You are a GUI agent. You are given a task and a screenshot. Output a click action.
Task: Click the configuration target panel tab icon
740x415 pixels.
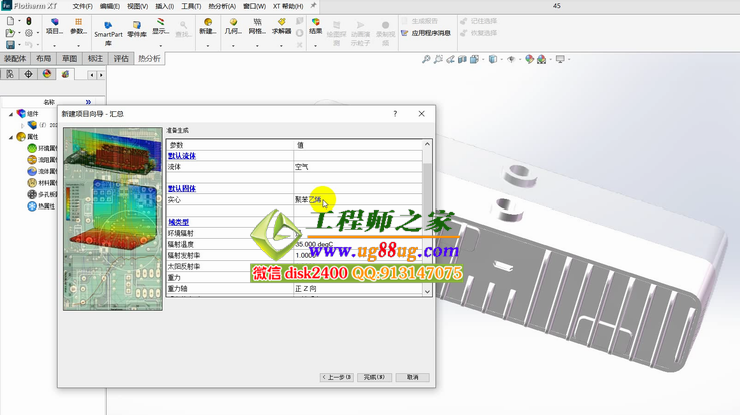tap(28, 74)
